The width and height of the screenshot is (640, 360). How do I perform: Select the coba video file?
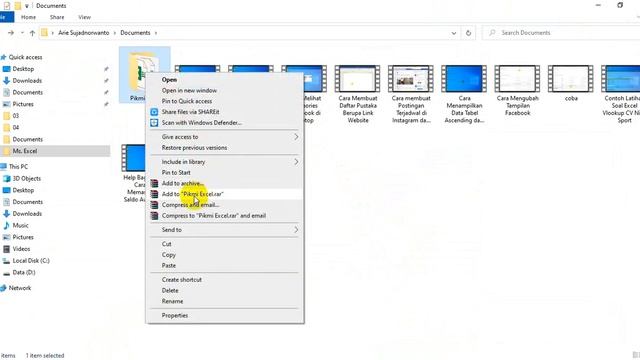[x=571, y=83]
